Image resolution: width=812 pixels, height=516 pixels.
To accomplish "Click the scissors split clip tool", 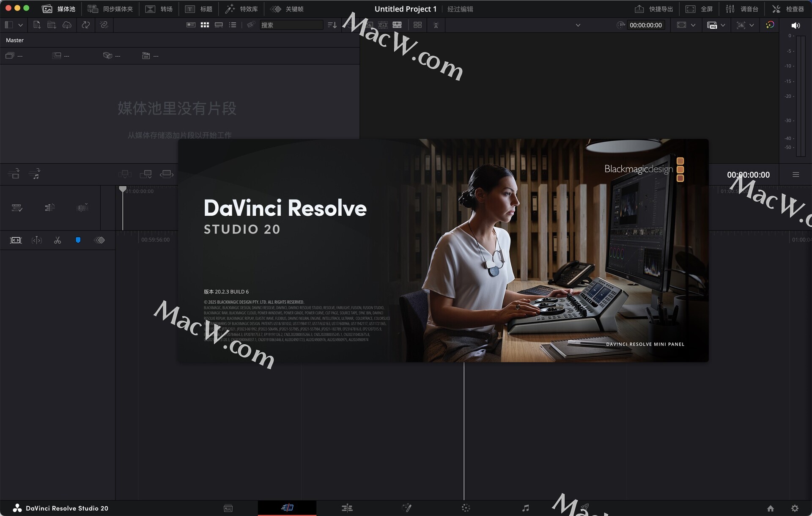I will (58, 240).
